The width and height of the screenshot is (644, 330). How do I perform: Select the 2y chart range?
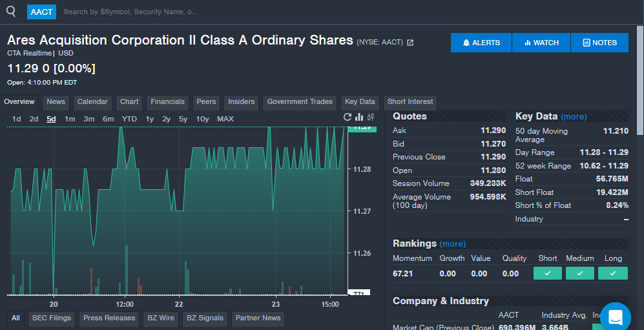tap(167, 119)
